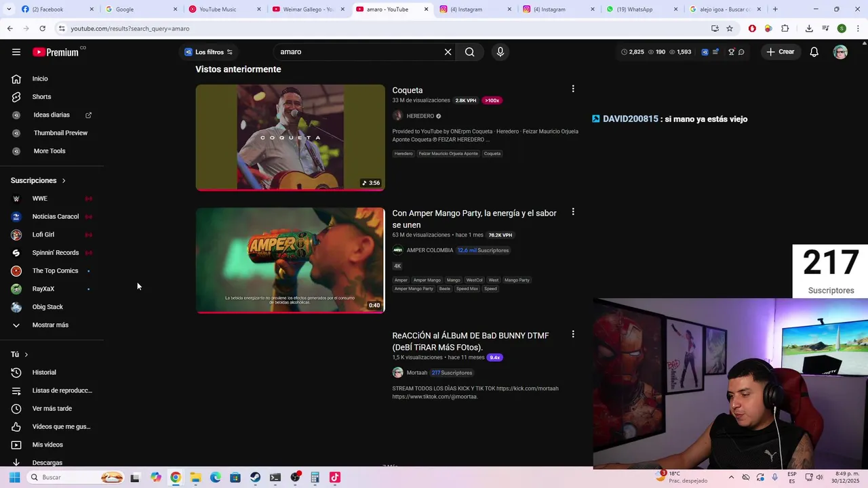Open the vidIQ chat bubble icon
The width and height of the screenshot is (868, 488).
click(x=741, y=52)
